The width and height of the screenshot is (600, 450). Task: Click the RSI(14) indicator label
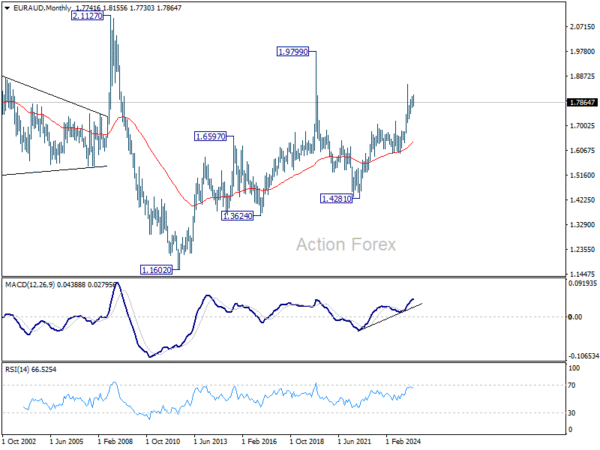click(17, 370)
